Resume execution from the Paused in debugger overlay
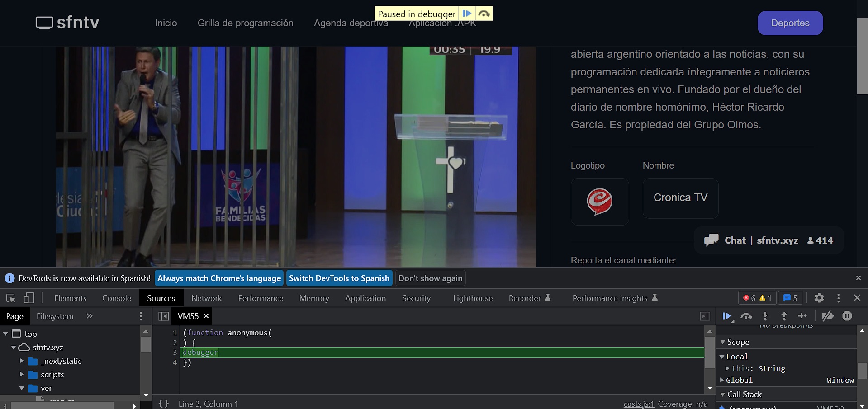Viewport: 868px width, 409px height. [x=467, y=14]
